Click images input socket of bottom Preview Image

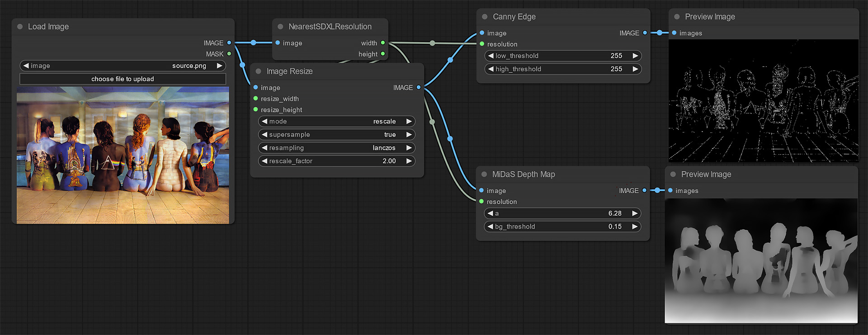coord(670,191)
